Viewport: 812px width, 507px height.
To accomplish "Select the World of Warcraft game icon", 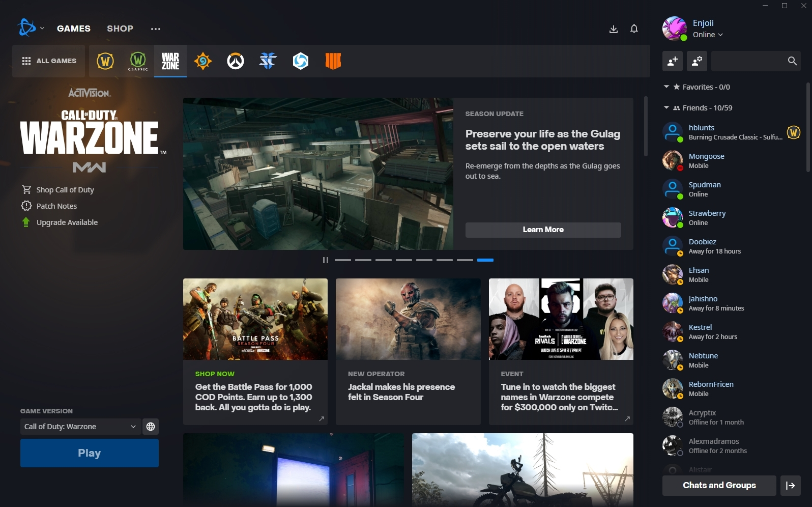I will [105, 61].
